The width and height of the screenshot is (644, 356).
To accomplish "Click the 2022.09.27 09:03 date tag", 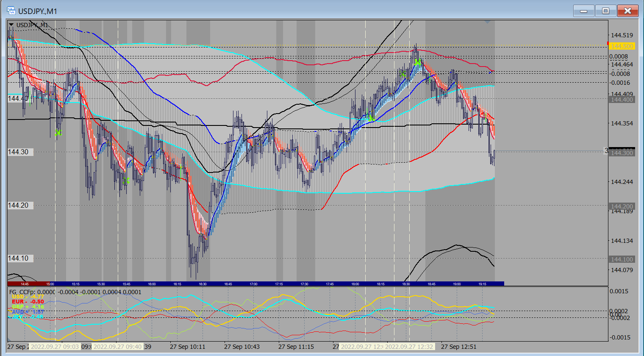I will click(55, 347).
